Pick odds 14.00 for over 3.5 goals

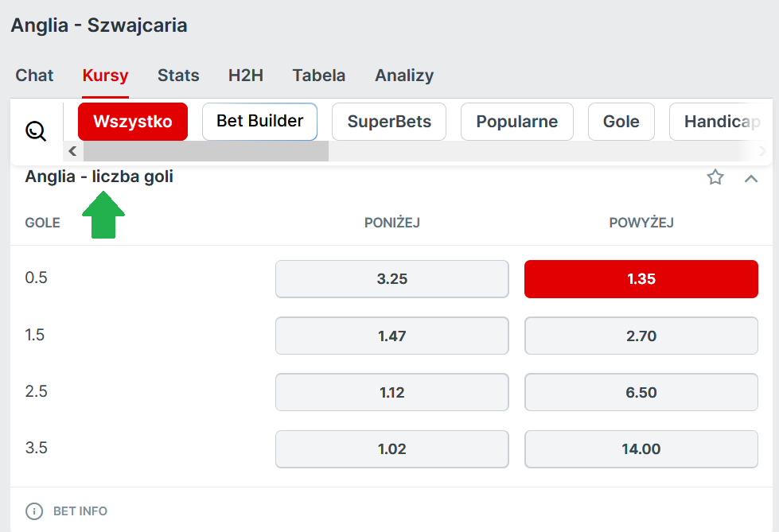point(641,449)
